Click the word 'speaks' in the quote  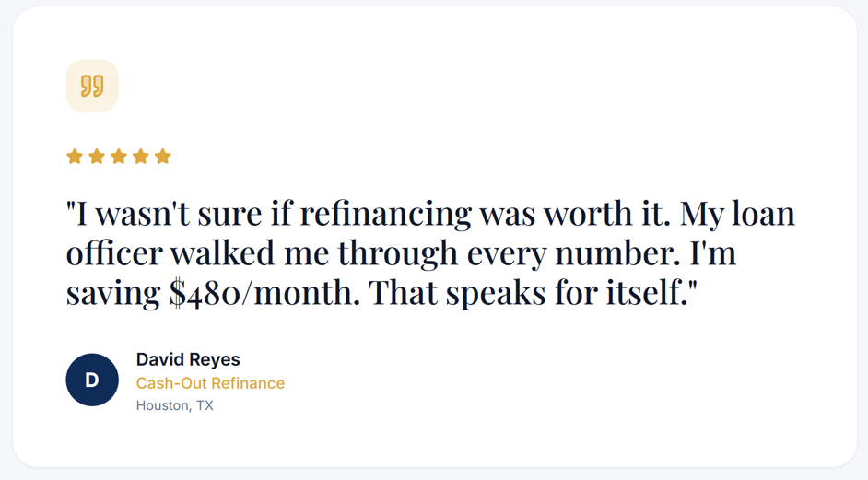499,292
